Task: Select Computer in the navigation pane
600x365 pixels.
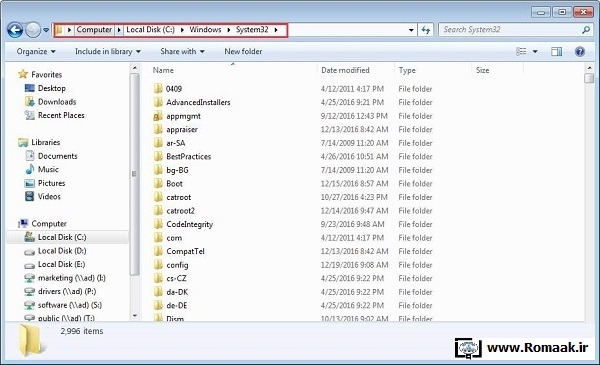Action: click(49, 224)
